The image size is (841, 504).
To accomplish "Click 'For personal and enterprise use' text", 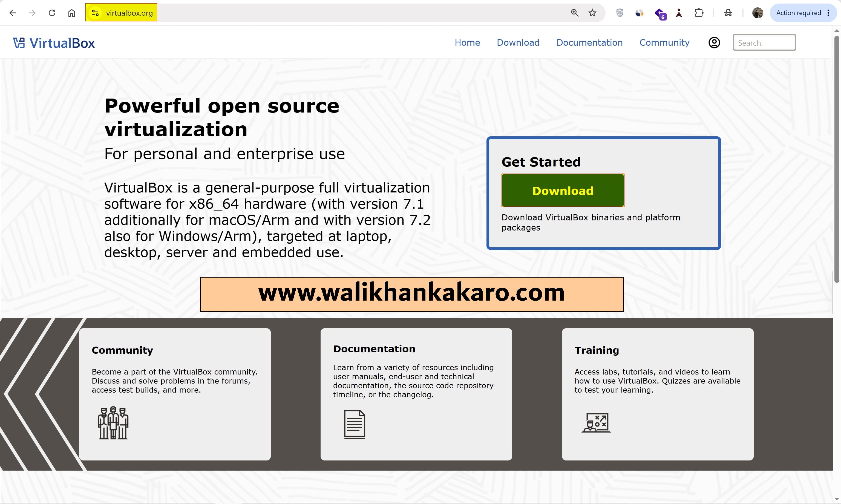I will 224,154.
